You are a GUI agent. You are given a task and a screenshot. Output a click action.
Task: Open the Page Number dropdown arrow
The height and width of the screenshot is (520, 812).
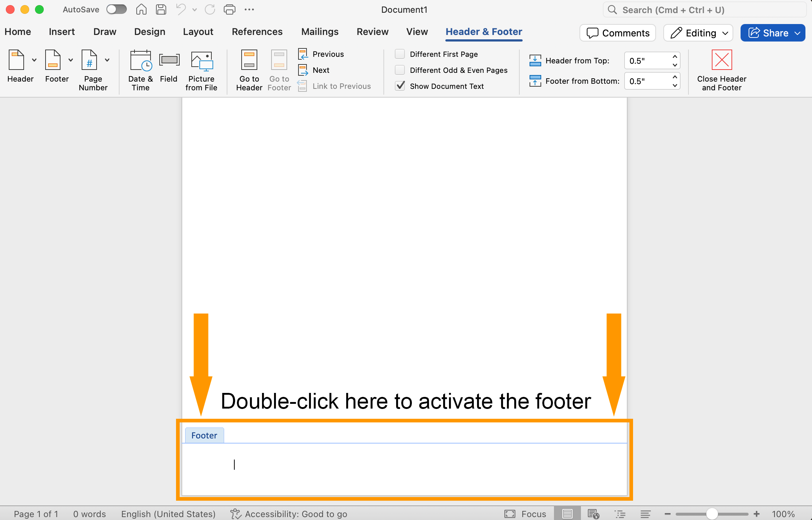point(107,60)
